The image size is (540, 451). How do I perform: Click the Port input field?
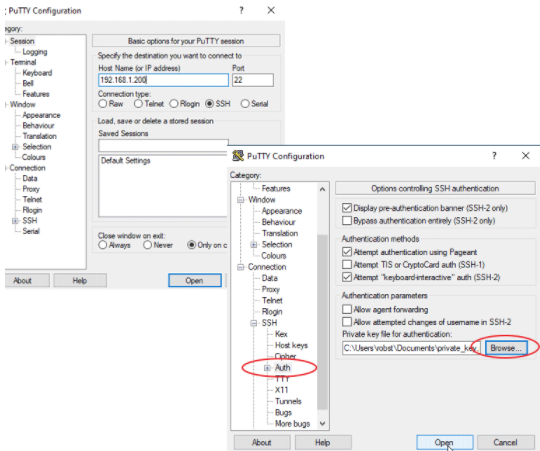coord(253,80)
